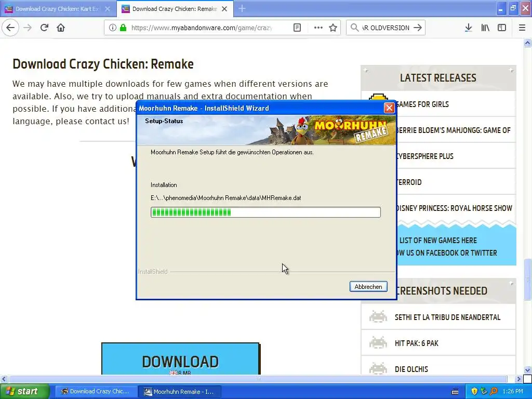Click the scroll-down arrow of page scrollbar

(527, 370)
